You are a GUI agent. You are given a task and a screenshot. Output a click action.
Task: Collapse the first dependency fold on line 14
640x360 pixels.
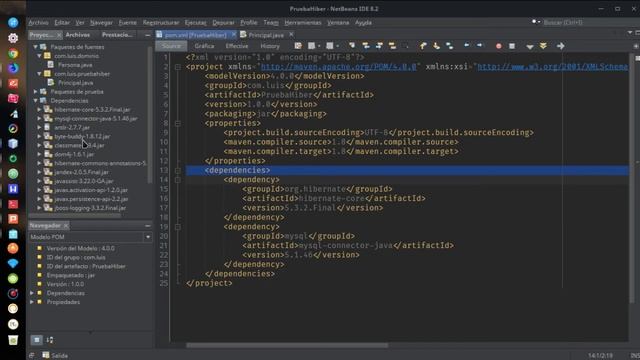[178, 180]
